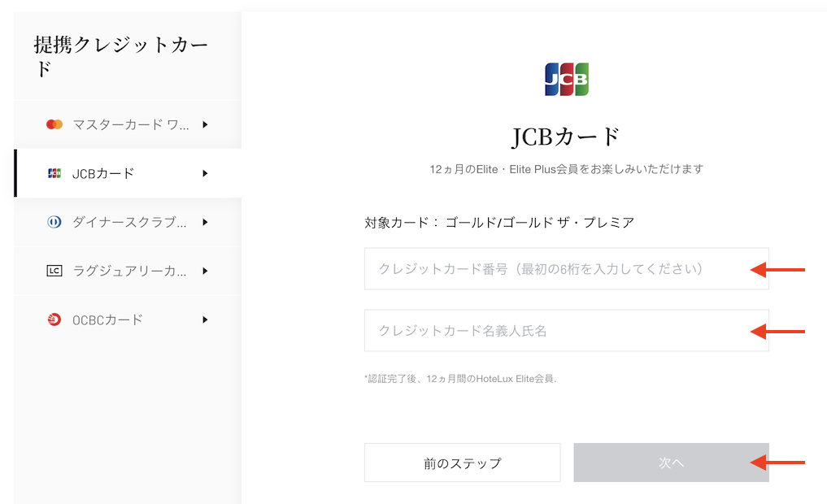Screen dimensions: 827x504
Task: Expand the ラグジュアリーカード arrow
Action: (206, 271)
